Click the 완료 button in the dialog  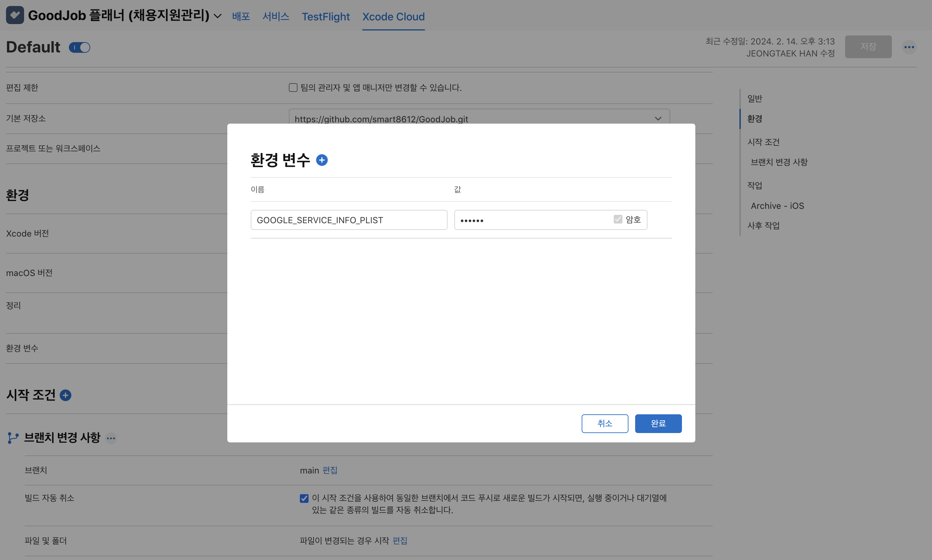(658, 423)
